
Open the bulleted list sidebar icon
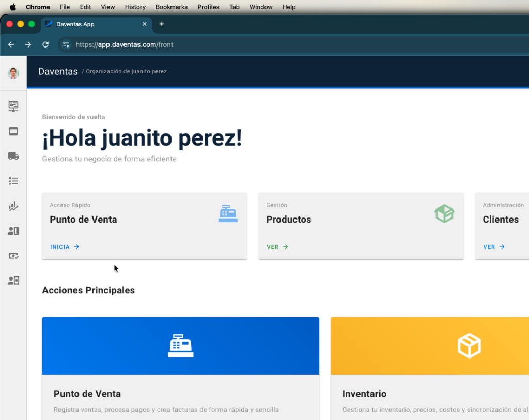coord(13,181)
